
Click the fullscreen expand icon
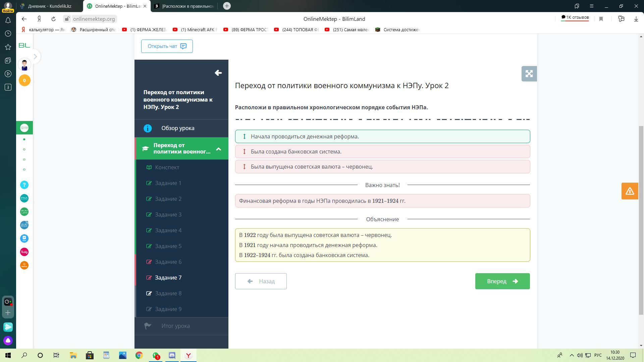529,74
